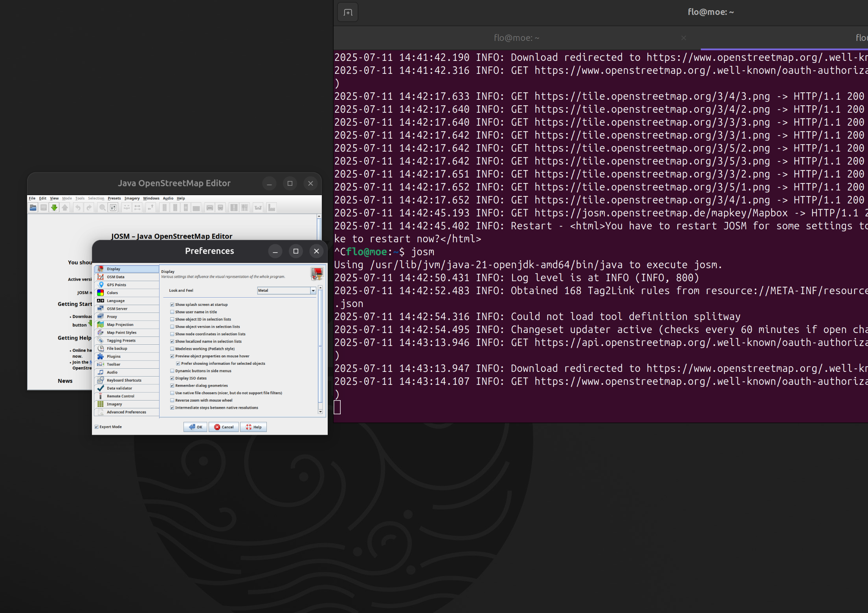
Task: Open the Imagery preferences section
Action: (x=114, y=404)
